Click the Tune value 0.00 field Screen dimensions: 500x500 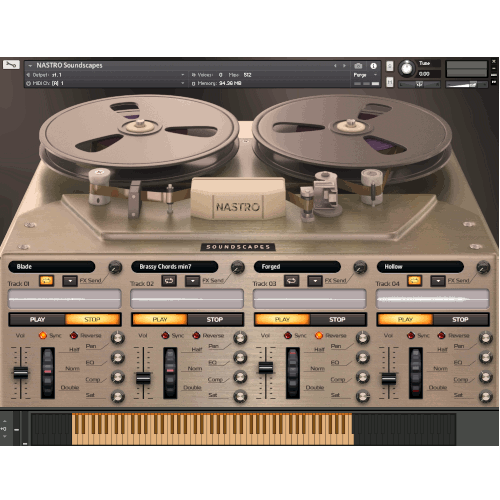click(x=429, y=74)
